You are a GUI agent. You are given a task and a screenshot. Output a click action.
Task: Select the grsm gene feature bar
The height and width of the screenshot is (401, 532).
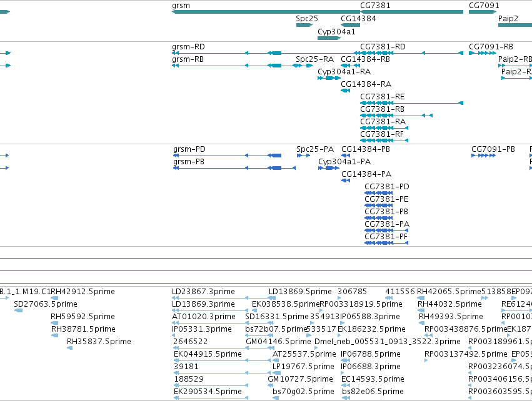tap(266, 12)
